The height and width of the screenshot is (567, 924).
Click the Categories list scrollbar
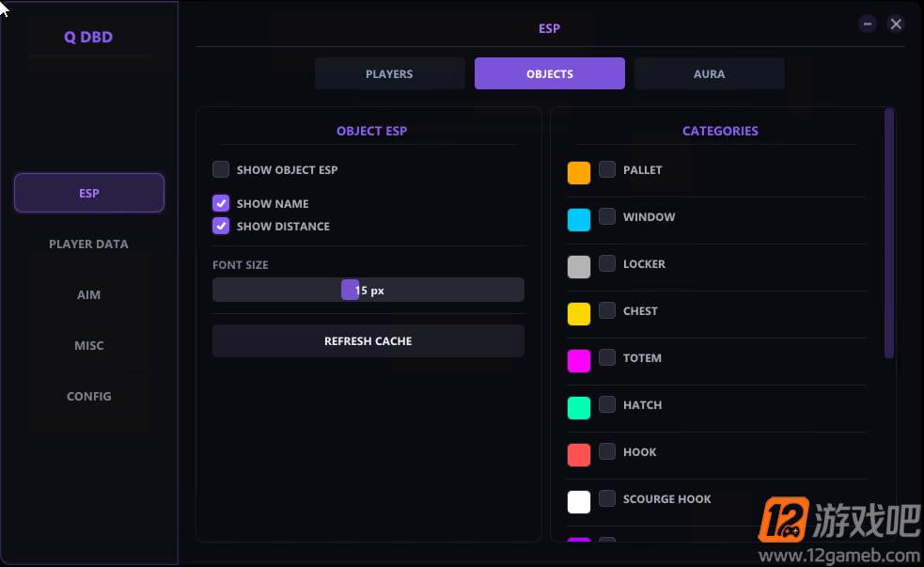click(889, 233)
